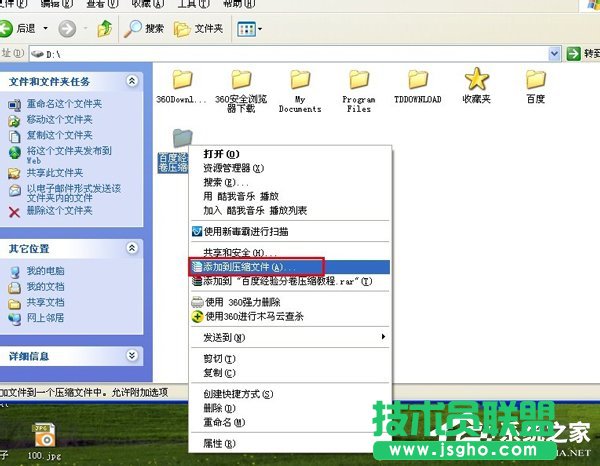
Task: Expand the address bar dropdown arrow
Action: [553, 53]
